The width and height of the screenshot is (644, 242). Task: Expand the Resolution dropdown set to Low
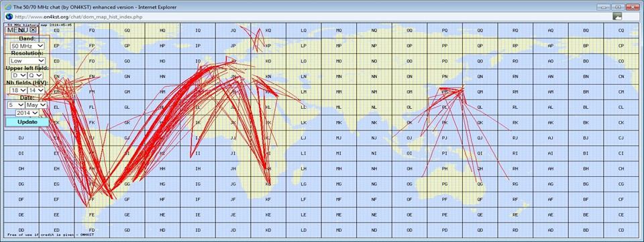click(27, 61)
